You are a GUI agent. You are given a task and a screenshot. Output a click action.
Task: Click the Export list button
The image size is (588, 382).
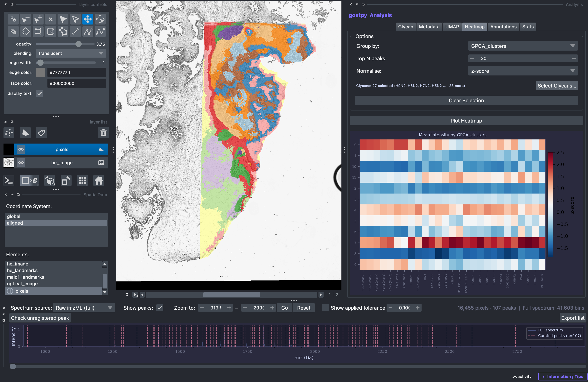(573, 318)
